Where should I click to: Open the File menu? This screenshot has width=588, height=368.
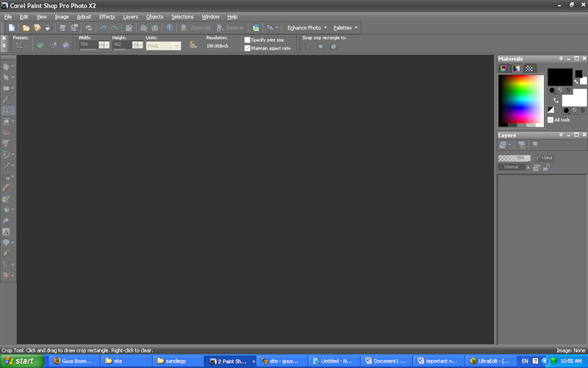pos(8,17)
